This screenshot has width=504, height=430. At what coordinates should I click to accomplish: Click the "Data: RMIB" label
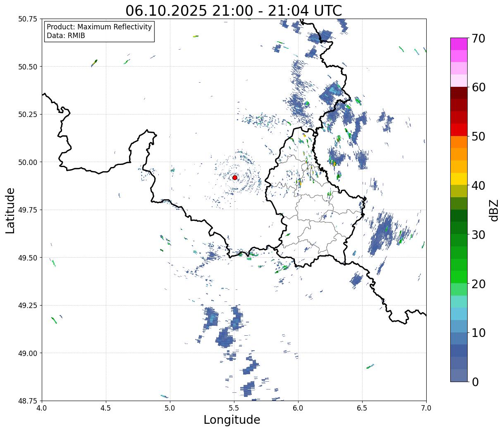pyautogui.click(x=66, y=36)
